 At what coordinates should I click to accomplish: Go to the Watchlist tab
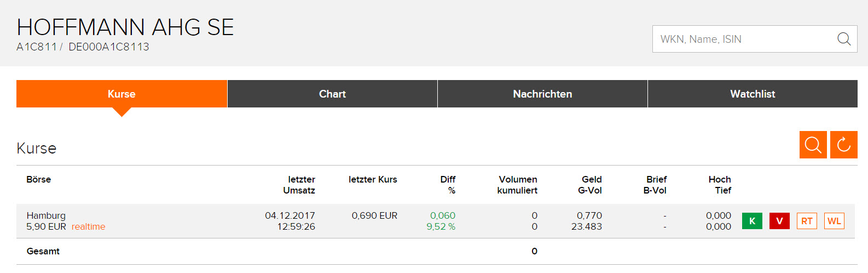pos(753,94)
